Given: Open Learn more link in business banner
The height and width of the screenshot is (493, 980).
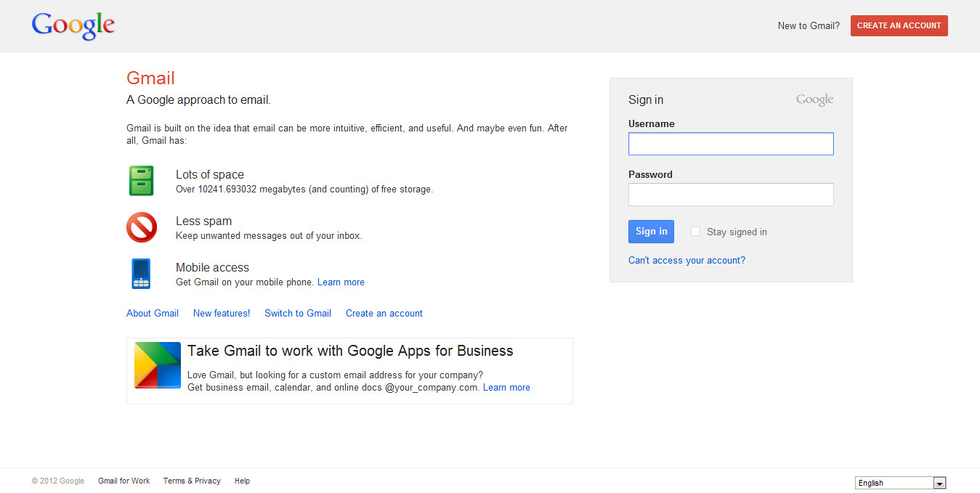Looking at the screenshot, I should (x=506, y=387).
